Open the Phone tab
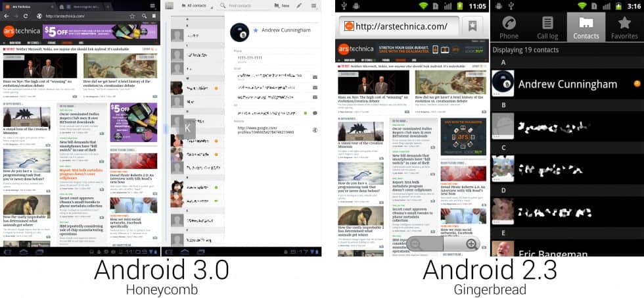 [x=509, y=27]
